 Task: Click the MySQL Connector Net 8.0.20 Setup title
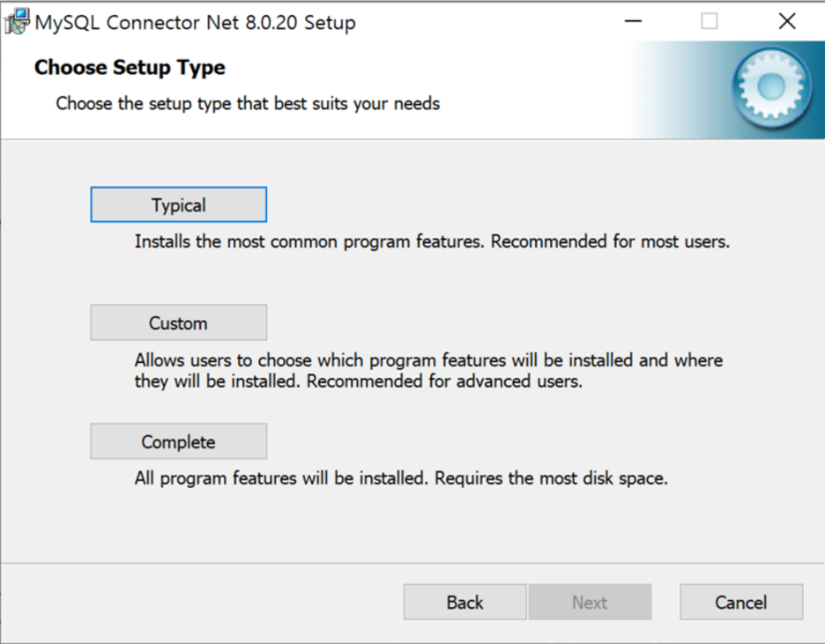click(x=195, y=23)
